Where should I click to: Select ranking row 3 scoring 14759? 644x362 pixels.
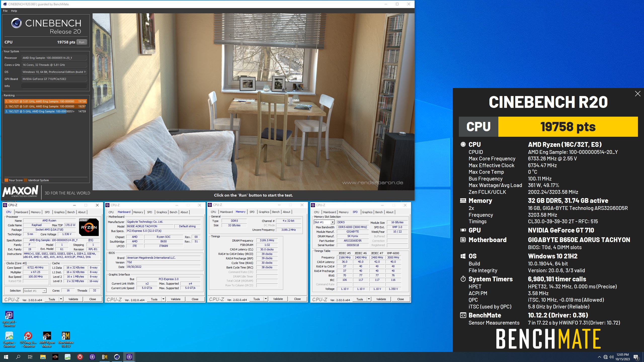point(46,111)
